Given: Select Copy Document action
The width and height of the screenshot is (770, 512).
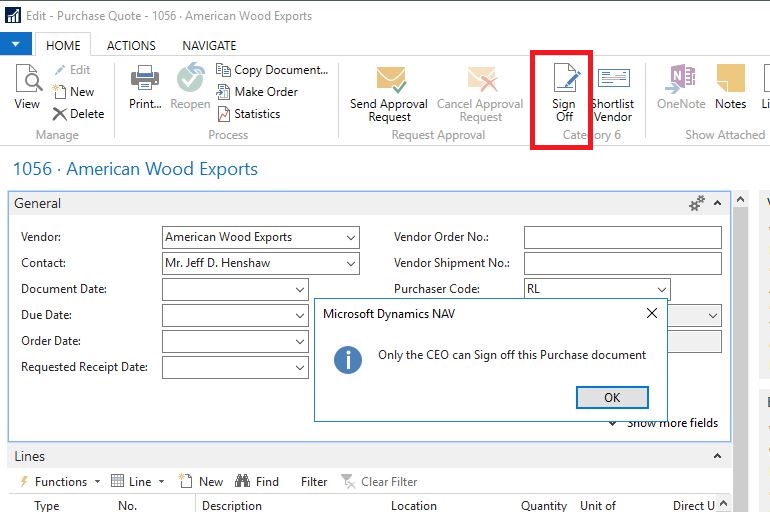Looking at the screenshot, I should 272,70.
